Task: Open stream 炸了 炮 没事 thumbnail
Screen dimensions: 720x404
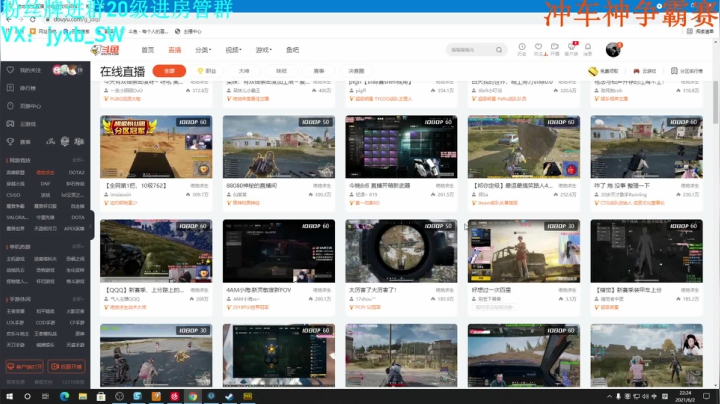Action: coord(647,146)
